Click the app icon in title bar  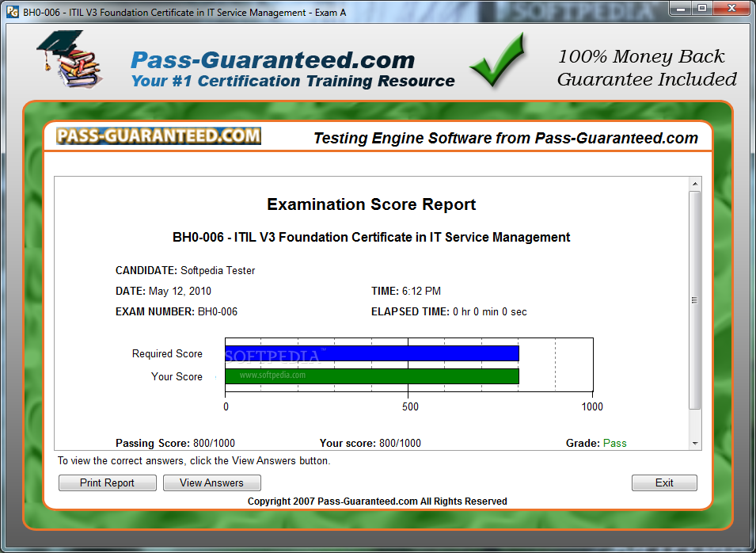click(13, 12)
